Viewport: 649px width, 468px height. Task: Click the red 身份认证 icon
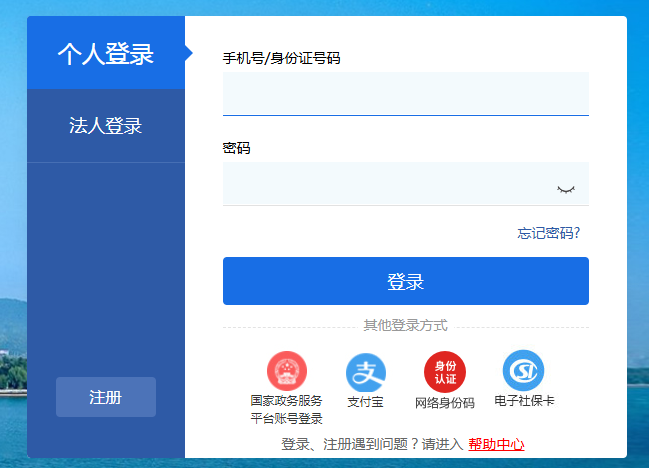click(444, 373)
